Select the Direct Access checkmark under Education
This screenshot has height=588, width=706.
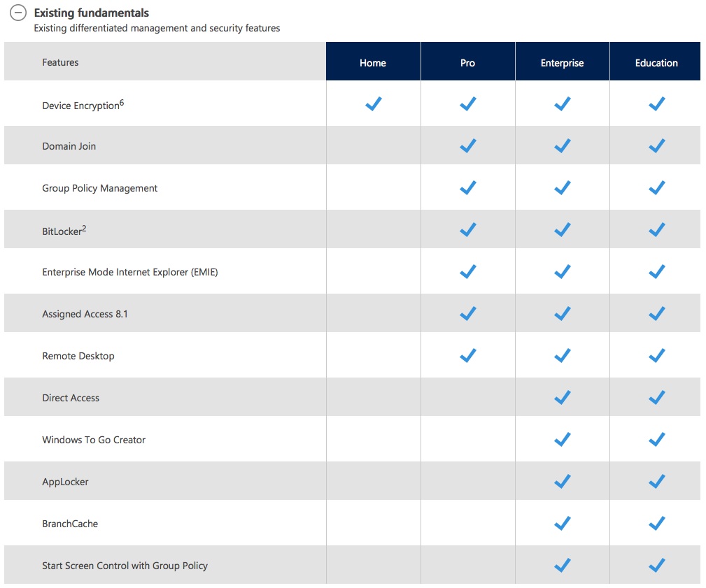click(x=656, y=397)
